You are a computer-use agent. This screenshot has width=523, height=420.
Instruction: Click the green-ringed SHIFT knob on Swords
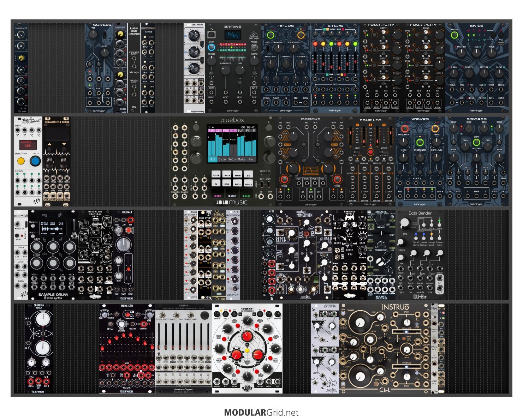click(x=476, y=142)
